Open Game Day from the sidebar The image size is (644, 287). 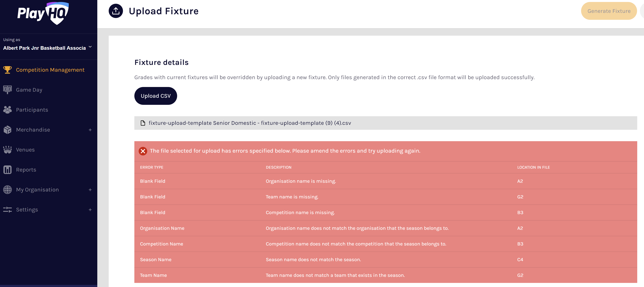click(29, 90)
